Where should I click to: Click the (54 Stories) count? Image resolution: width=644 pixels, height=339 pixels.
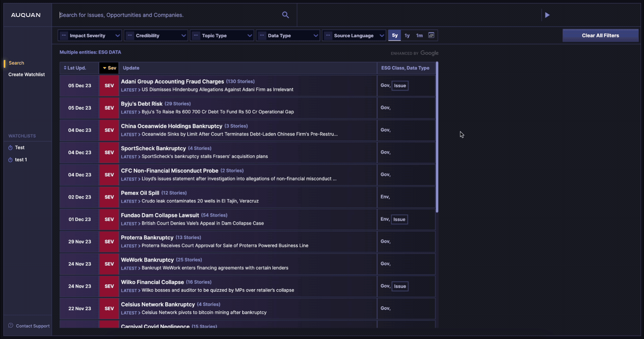pyautogui.click(x=214, y=215)
